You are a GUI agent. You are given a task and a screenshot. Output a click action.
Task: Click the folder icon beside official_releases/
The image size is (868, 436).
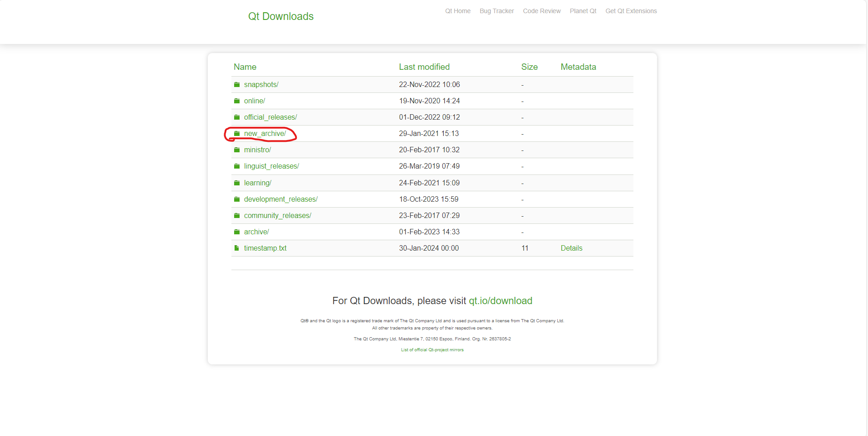point(237,117)
